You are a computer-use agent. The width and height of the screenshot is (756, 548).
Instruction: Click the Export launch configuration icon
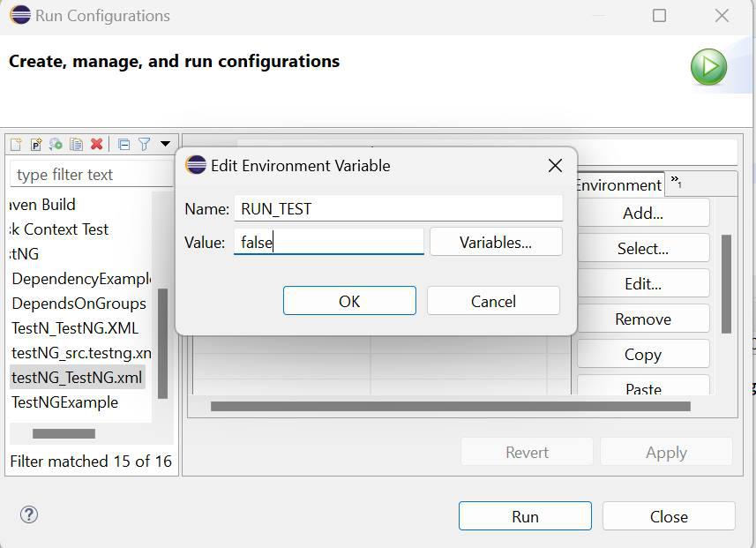[x=56, y=145]
